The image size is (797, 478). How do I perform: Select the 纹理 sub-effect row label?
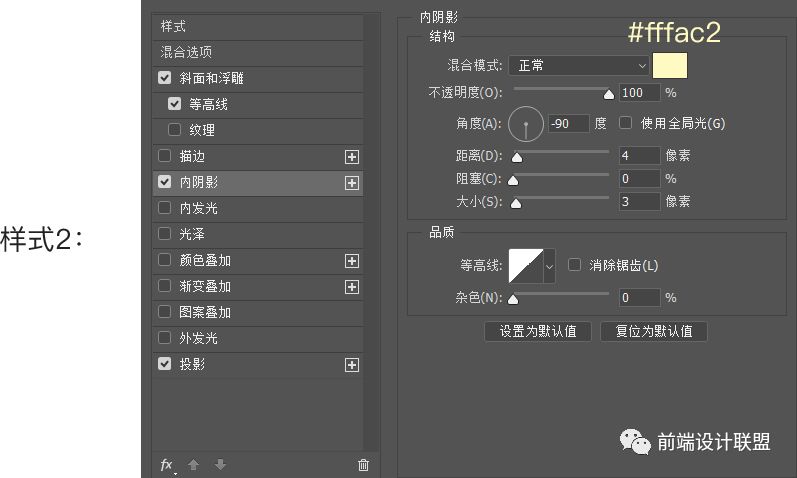(x=202, y=130)
